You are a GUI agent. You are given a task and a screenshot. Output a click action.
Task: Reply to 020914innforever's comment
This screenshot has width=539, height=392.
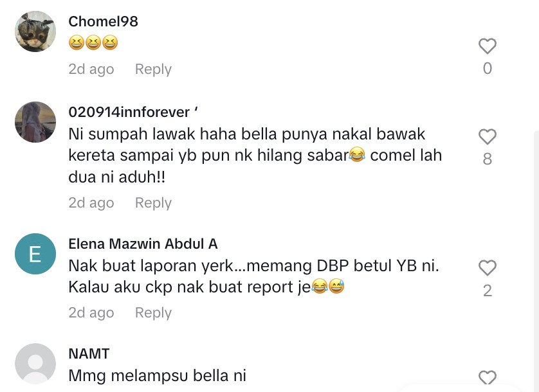(x=153, y=202)
